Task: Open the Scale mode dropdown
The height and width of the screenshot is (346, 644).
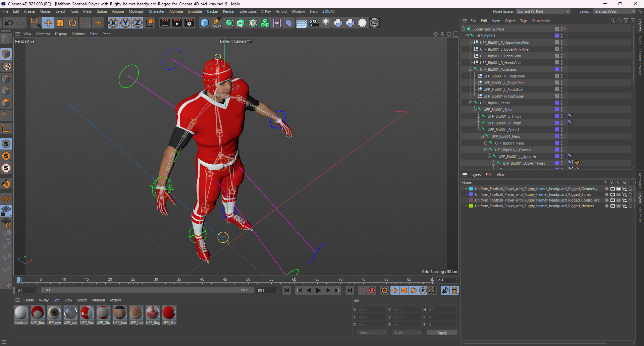Action: pos(407,333)
